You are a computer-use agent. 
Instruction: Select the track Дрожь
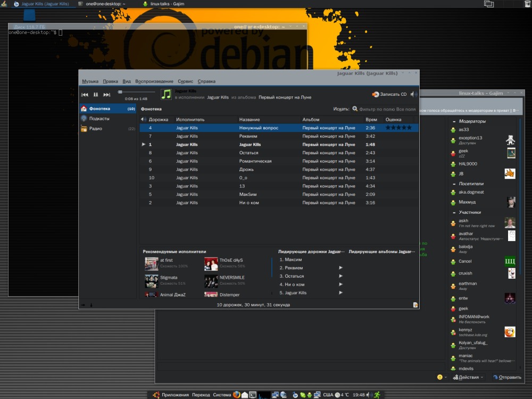(x=279, y=169)
